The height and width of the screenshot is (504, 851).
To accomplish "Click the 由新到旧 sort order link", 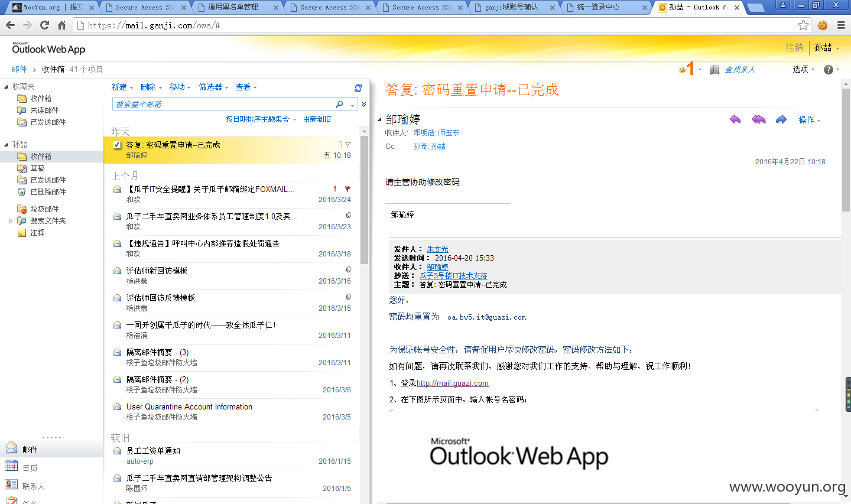I will click(317, 119).
